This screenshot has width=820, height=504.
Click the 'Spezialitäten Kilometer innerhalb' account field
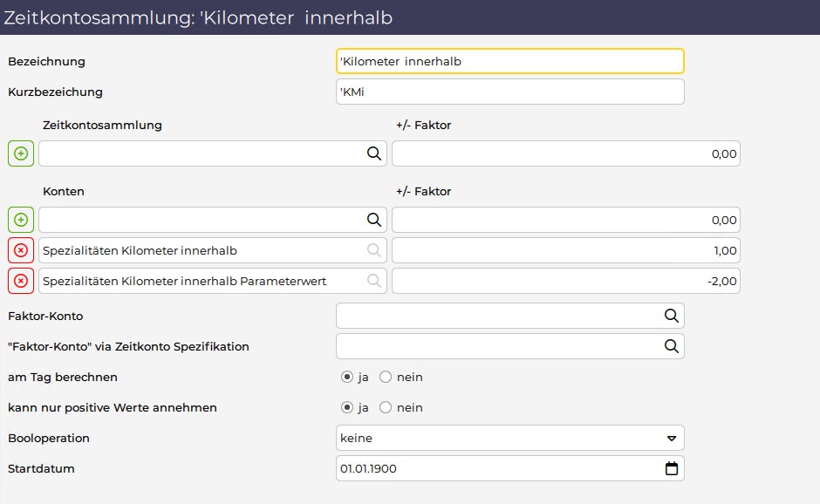coord(212,250)
